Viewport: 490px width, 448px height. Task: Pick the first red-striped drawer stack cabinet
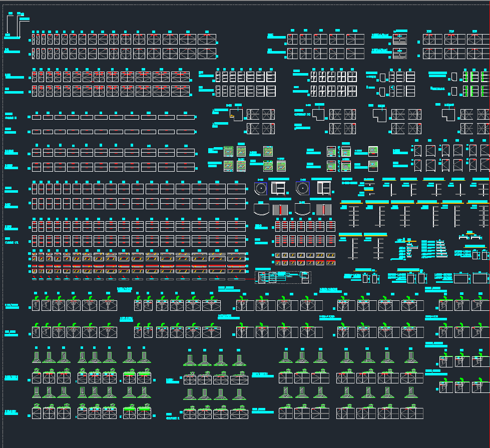(35, 226)
